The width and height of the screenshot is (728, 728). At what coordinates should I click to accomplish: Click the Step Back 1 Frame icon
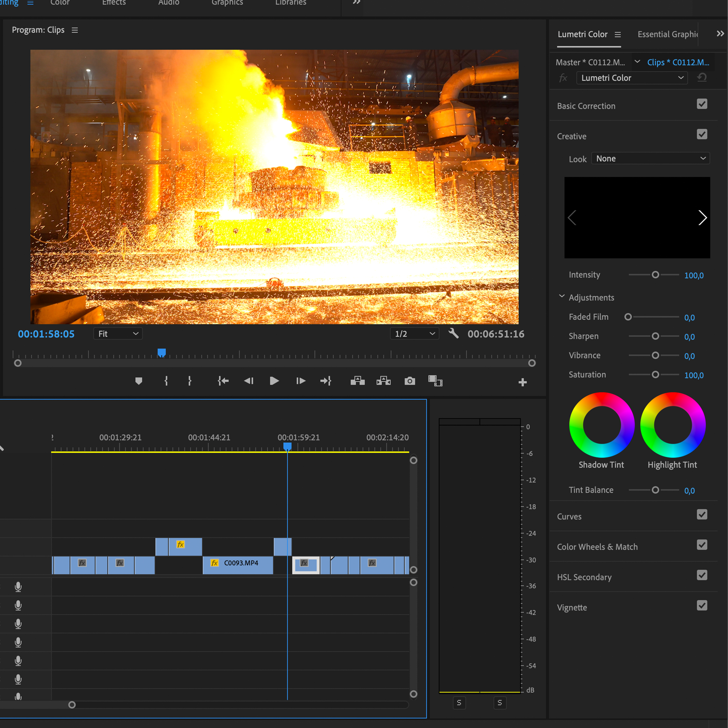[249, 381]
